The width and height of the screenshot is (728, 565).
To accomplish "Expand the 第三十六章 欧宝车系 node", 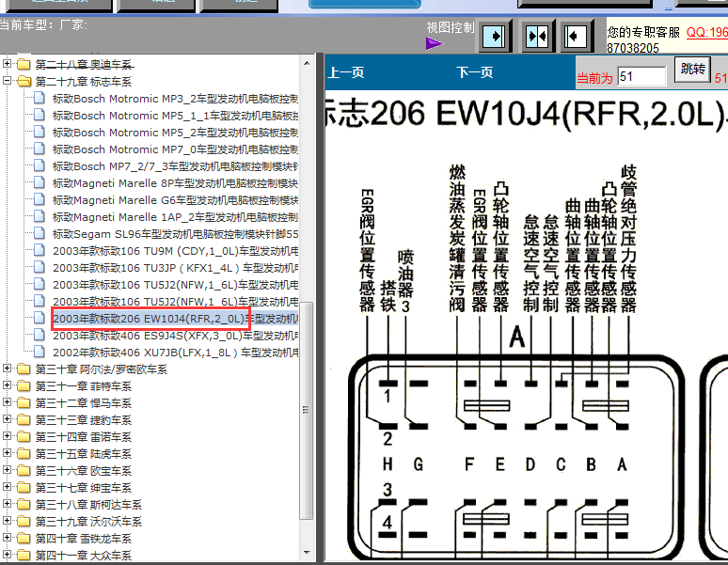I will coord(7,470).
